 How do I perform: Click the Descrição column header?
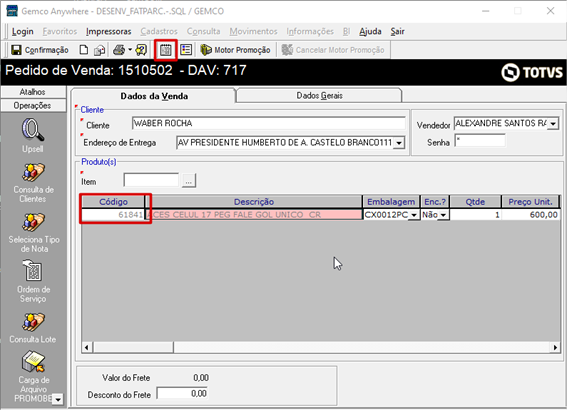tap(254, 202)
